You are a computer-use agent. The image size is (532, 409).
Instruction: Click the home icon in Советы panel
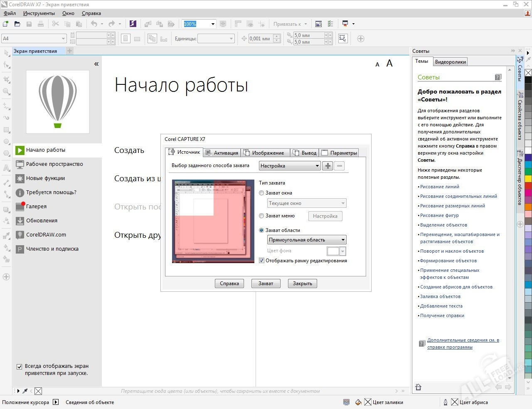click(x=419, y=387)
